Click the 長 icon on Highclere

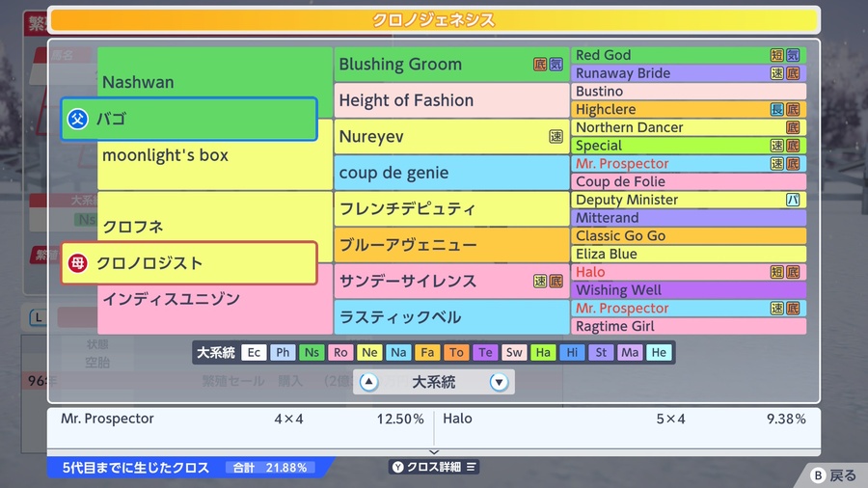pyautogui.click(x=777, y=110)
